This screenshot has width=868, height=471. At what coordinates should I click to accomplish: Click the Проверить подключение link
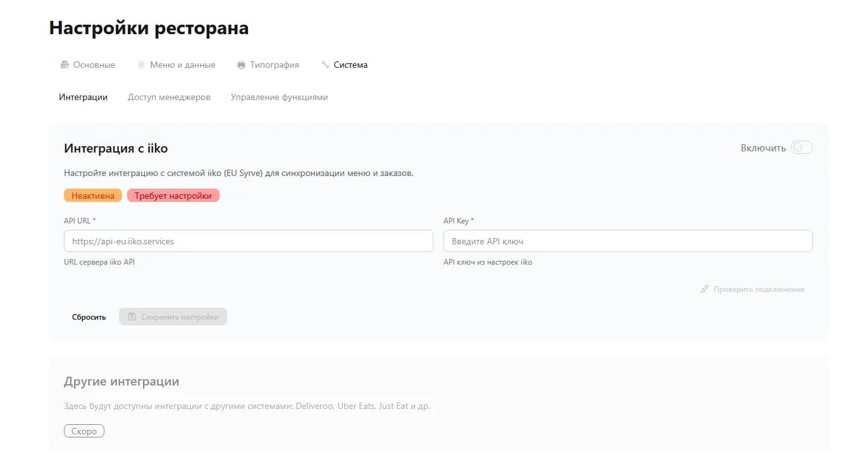[x=759, y=289]
